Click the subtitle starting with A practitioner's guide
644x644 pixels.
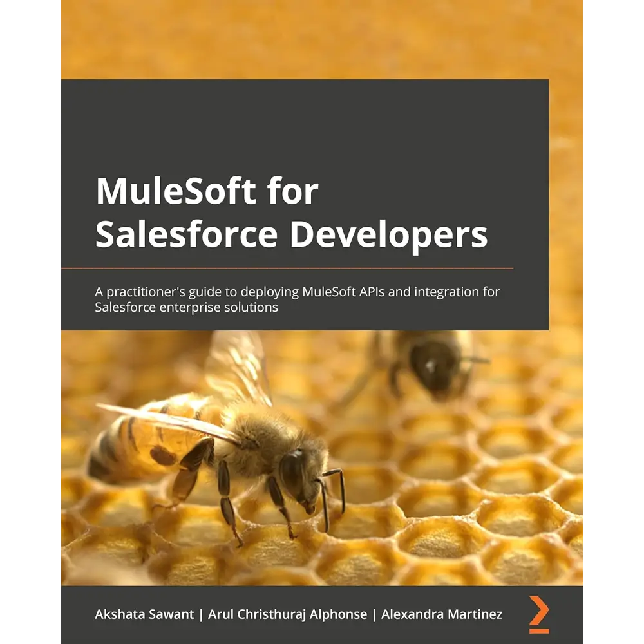click(x=297, y=299)
